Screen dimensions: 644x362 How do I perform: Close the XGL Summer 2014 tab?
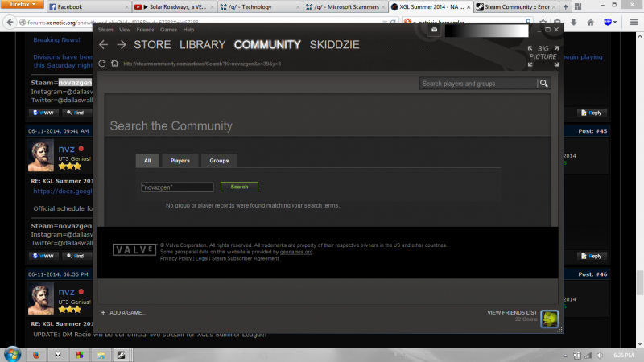(469, 7)
